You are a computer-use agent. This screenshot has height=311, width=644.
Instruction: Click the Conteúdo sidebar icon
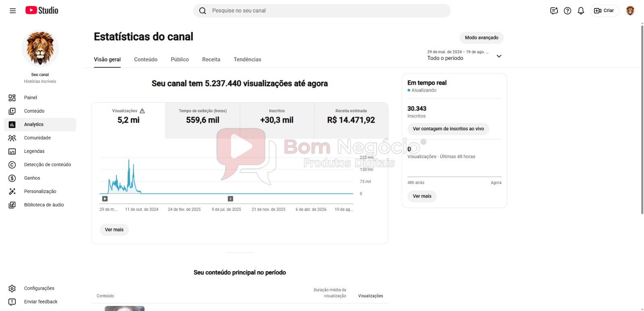click(12, 111)
